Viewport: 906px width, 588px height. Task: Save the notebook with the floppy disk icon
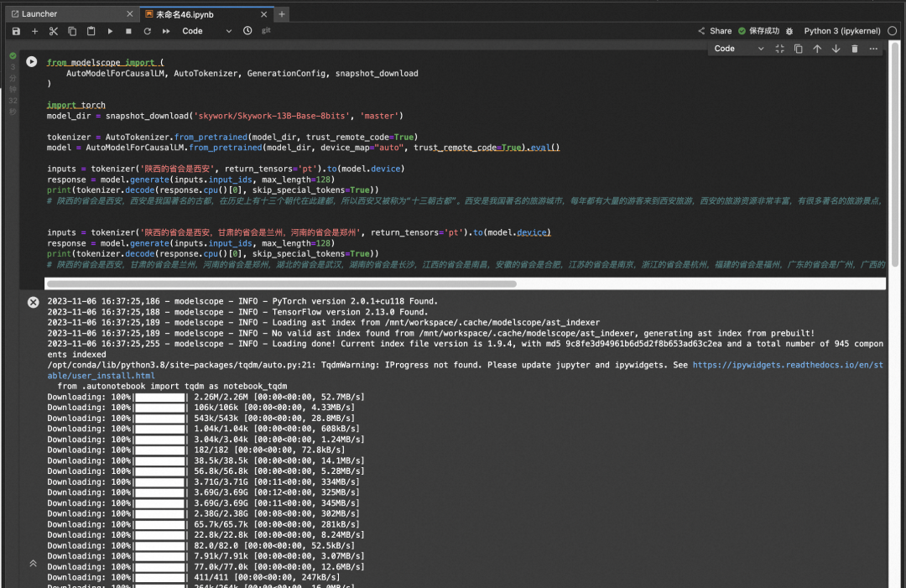tap(16, 31)
